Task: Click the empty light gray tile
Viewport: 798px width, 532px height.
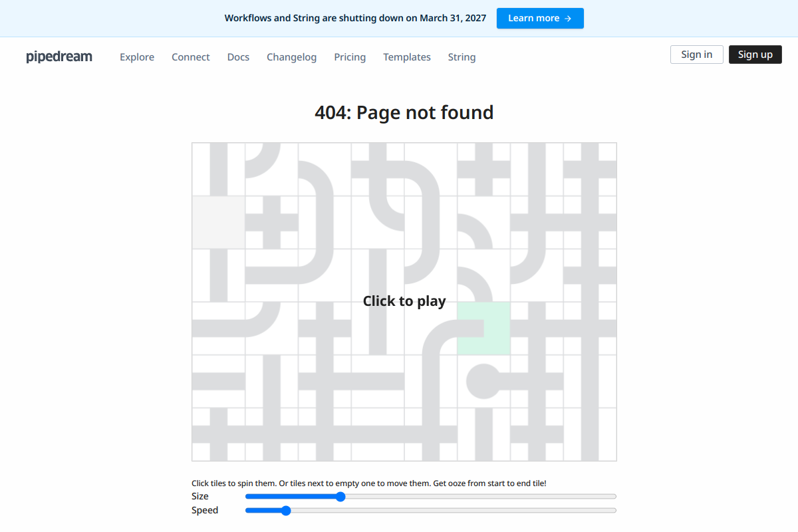Action: [x=219, y=222]
